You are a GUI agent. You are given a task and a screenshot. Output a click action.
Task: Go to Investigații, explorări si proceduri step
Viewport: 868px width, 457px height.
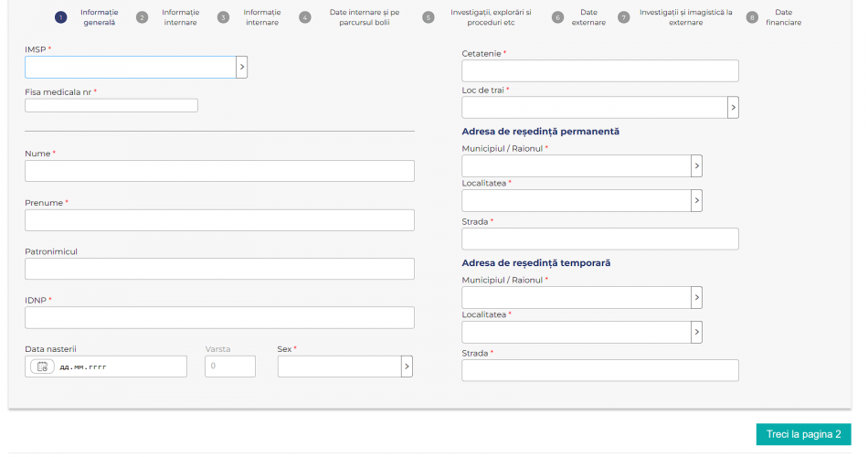point(491,17)
